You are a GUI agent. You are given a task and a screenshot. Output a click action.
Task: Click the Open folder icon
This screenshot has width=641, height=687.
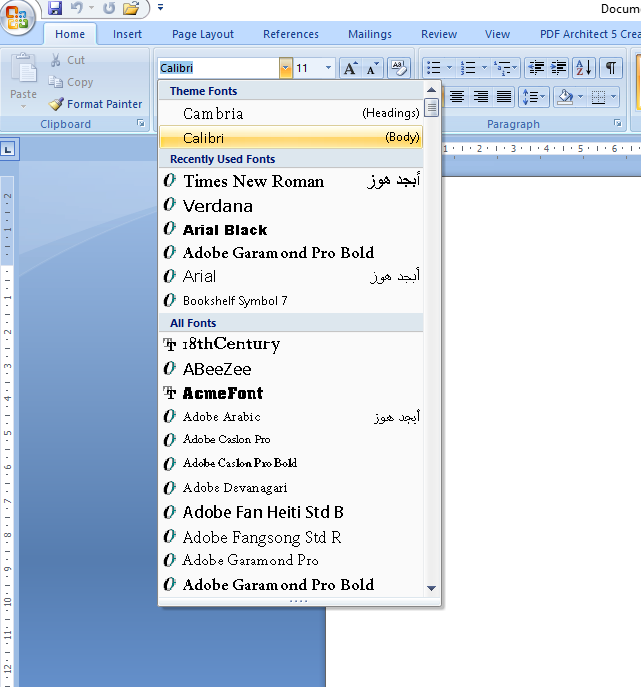(x=131, y=8)
